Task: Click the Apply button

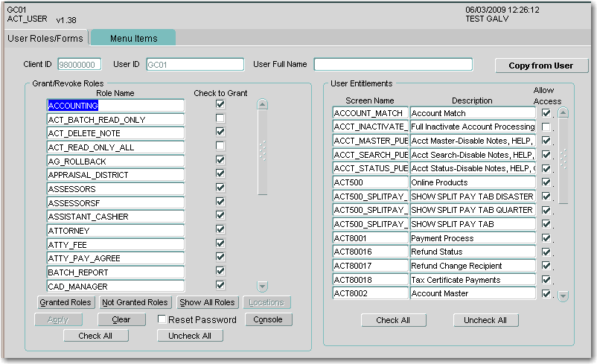Action: [x=58, y=319]
